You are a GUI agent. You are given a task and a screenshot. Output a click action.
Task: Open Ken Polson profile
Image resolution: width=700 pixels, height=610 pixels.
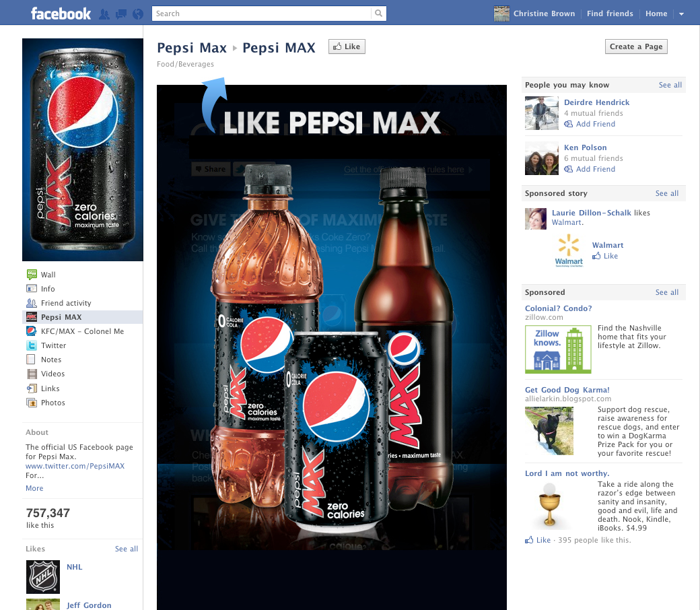tap(586, 147)
